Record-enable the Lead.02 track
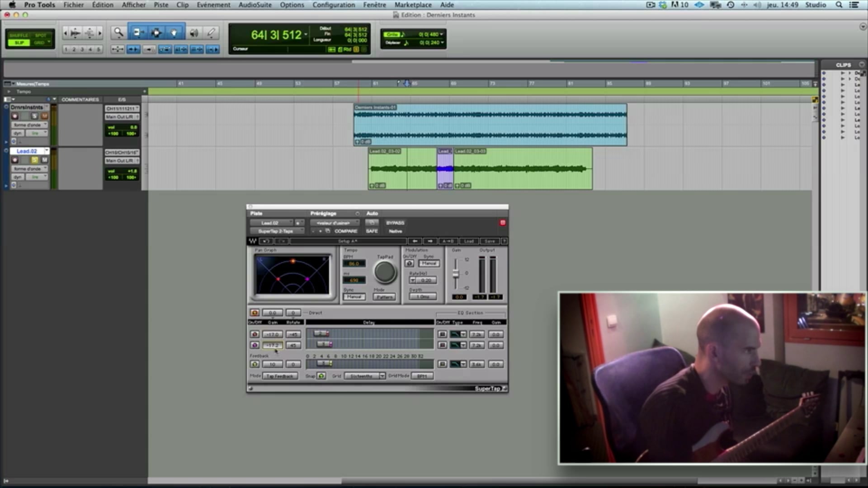 coord(15,160)
